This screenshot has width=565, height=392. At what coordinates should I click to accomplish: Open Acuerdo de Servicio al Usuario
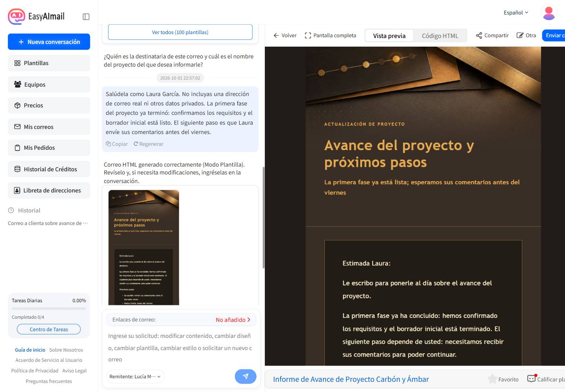click(x=49, y=360)
